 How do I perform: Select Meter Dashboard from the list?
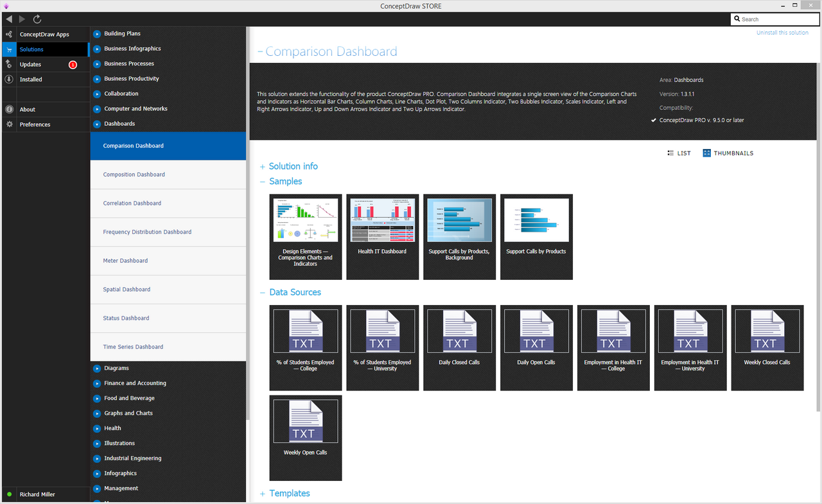125,261
